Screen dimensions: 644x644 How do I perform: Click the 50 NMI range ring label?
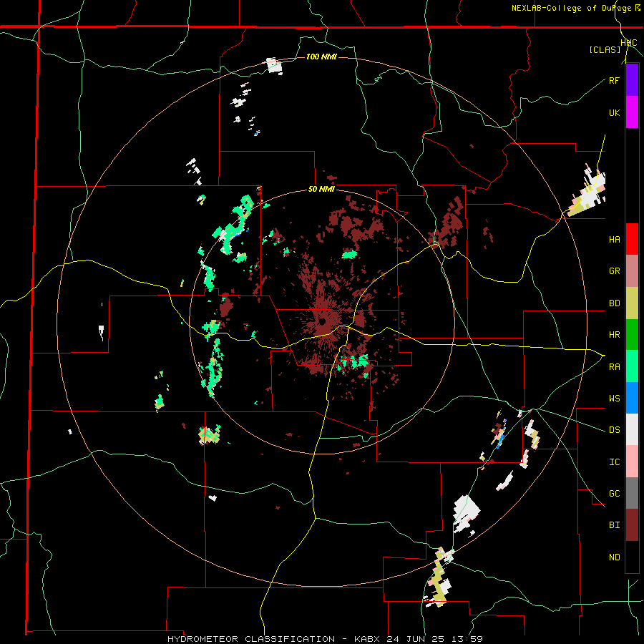321,190
